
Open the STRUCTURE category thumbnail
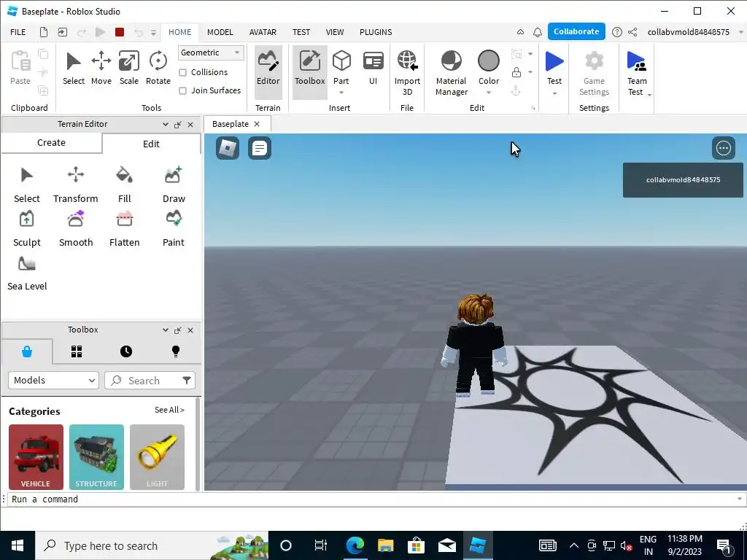[x=96, y=457]
